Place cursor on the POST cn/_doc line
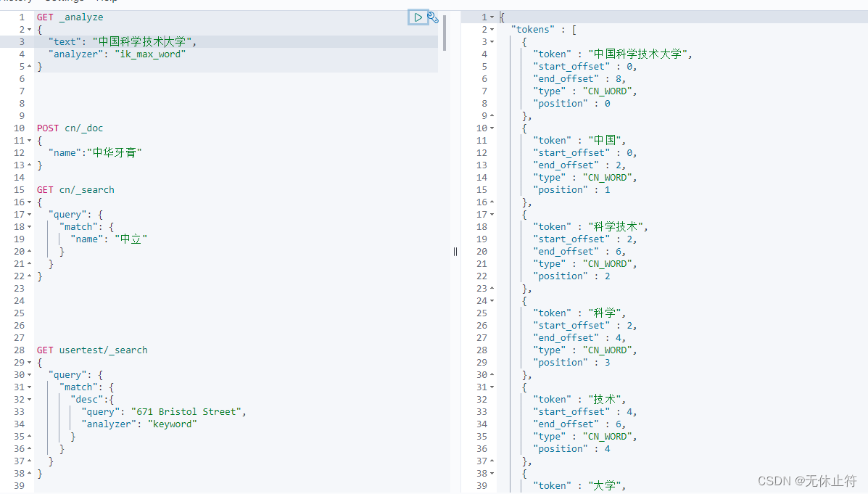Screen dimensions: 868x494 [70, 128]
